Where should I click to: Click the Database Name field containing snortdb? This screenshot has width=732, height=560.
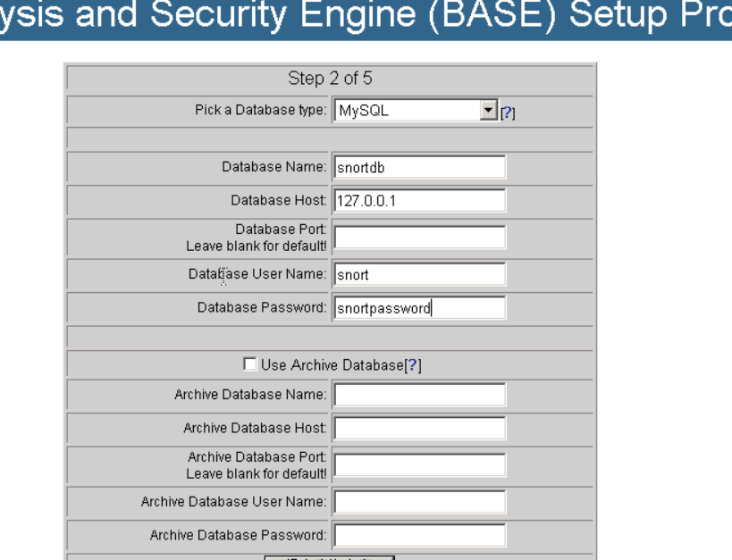pos(419,167)
